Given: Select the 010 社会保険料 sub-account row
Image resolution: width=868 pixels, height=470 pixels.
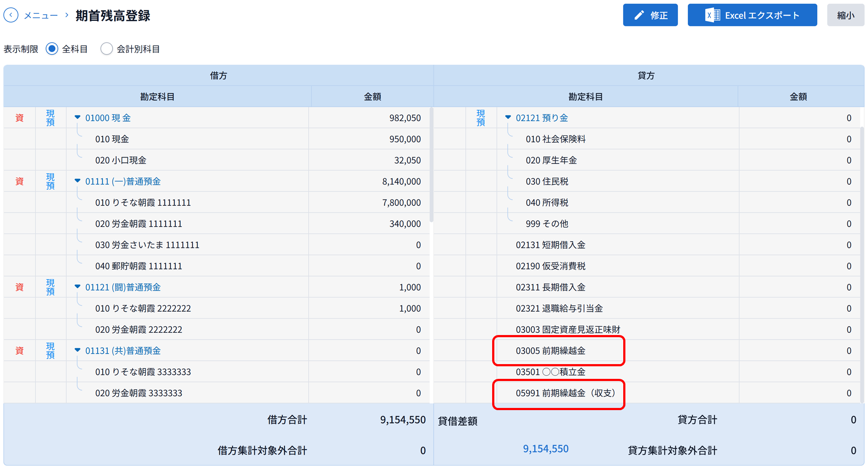Looking at the screenshot, I should coord(647,139).
